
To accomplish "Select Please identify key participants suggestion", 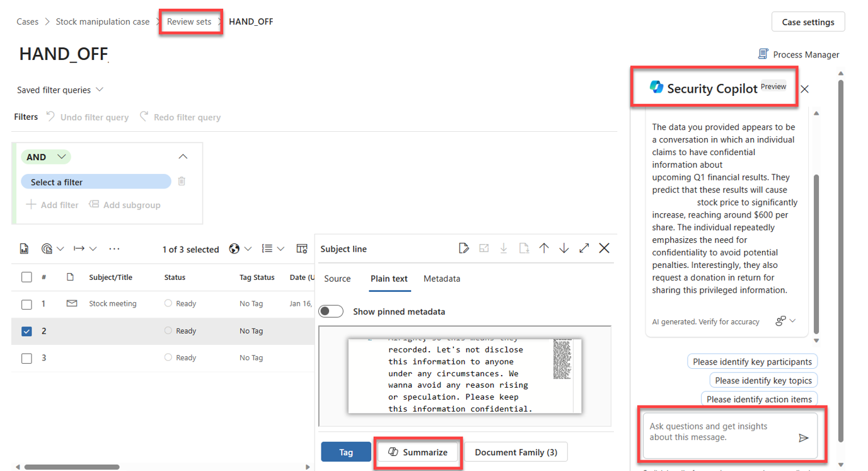I will 752,361.
